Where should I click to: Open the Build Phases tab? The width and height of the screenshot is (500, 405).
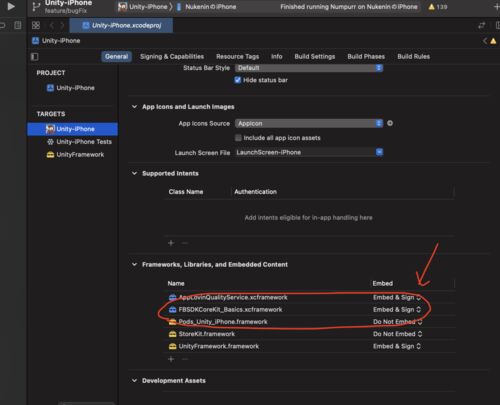(366, 57)
